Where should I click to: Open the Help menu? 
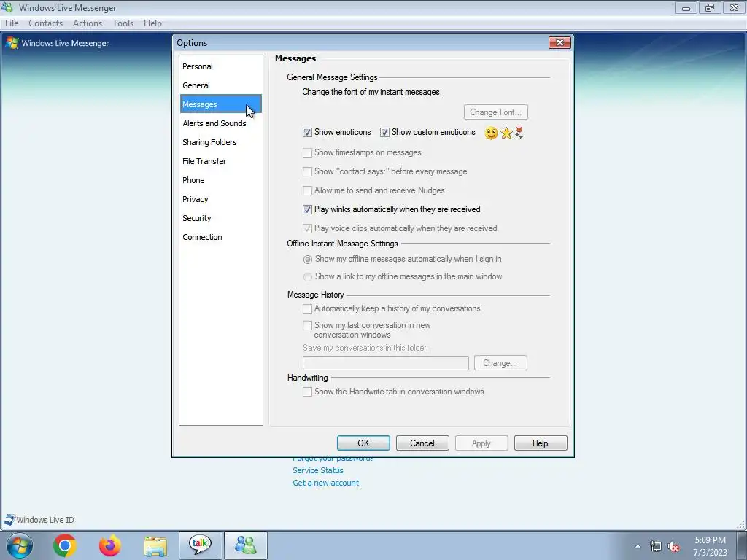pos(153,23)
